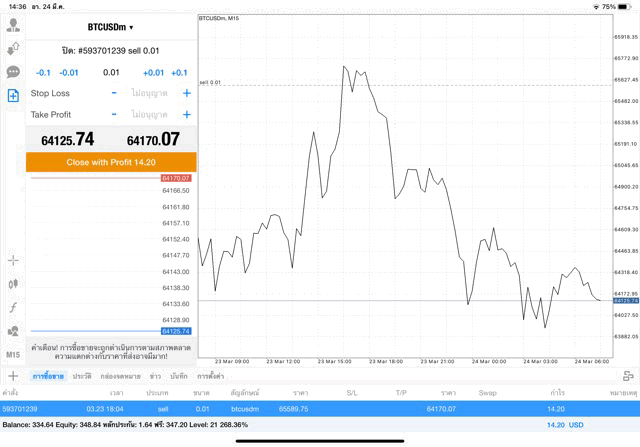640x447 pixels.
Task: Select the new order document icon
Action: point(13,96)
